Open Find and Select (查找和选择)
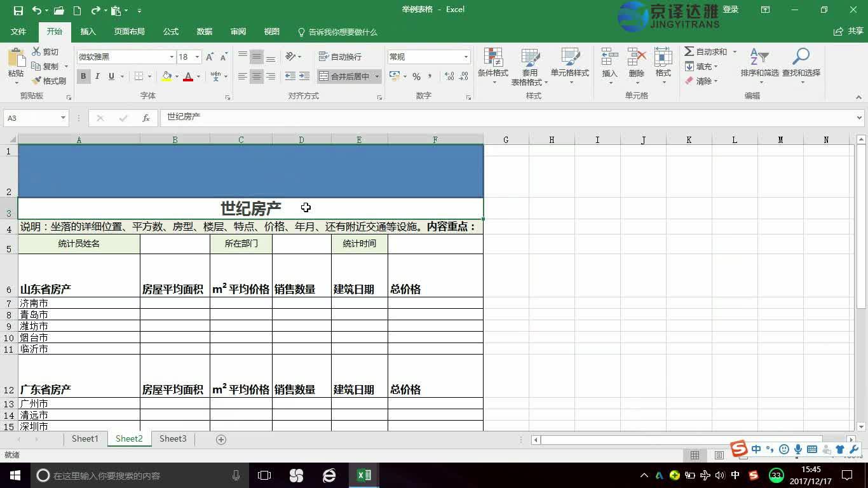 801,66
